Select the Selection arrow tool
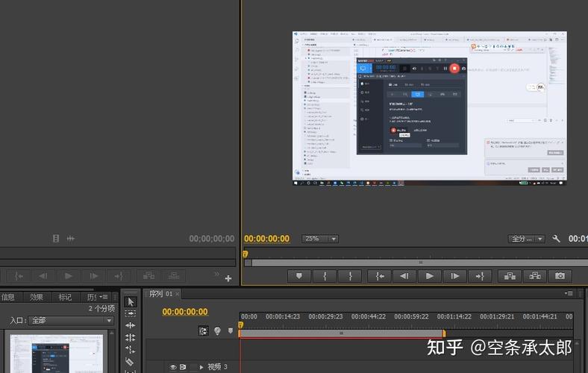Image resolution: width=588 pixels, height=373 pixels. click(x=130, y=301)
